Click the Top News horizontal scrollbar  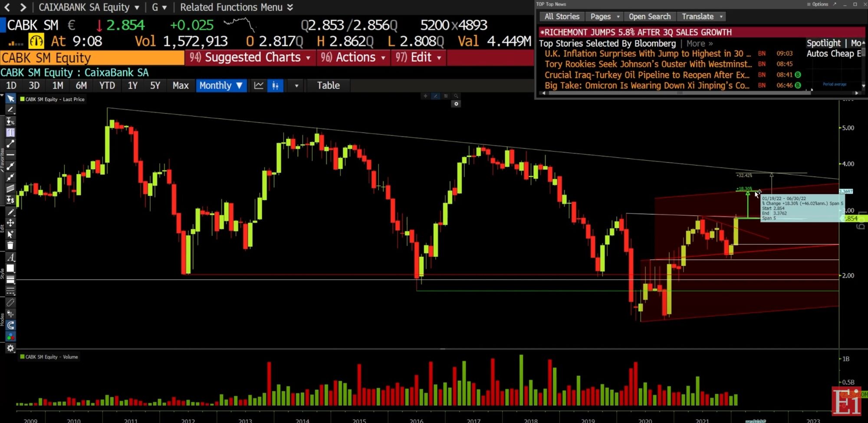click(x=679, y=93)
